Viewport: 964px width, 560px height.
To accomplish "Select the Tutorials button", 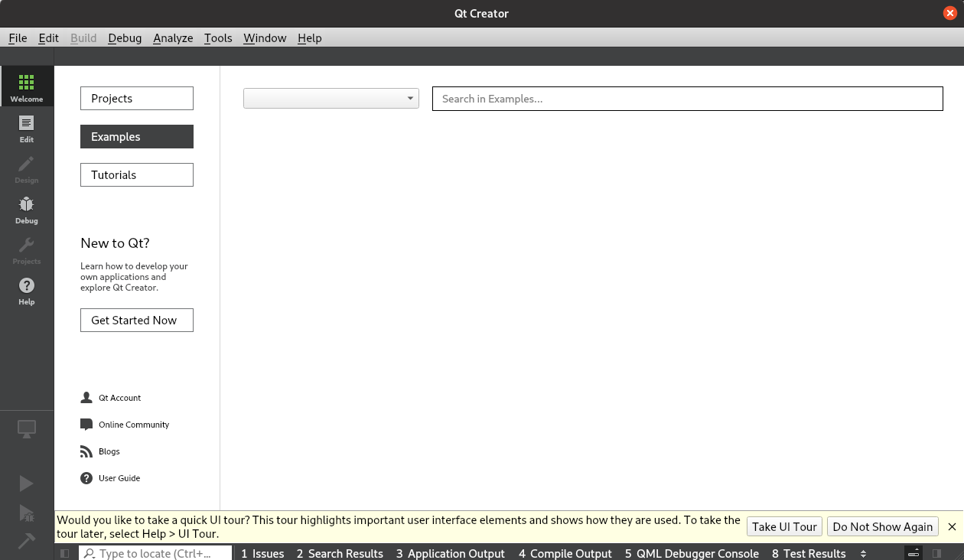I will tap(137, 174).
